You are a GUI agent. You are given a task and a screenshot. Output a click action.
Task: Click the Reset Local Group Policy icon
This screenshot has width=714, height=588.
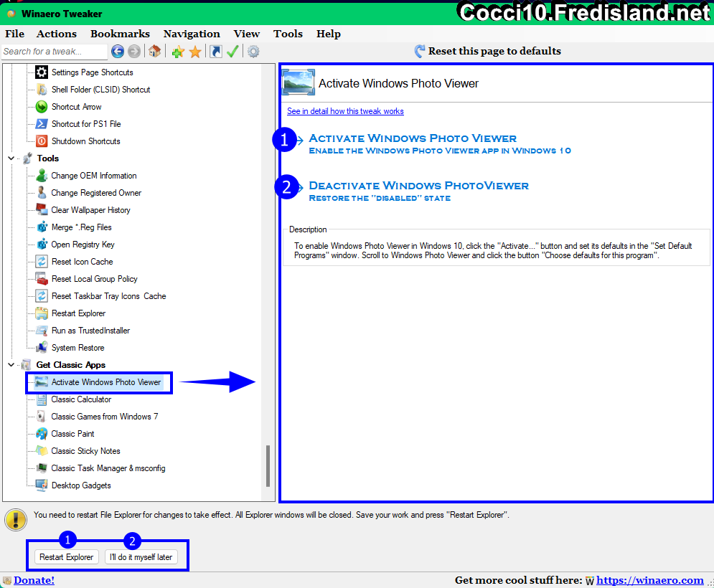tap(42, 279)
